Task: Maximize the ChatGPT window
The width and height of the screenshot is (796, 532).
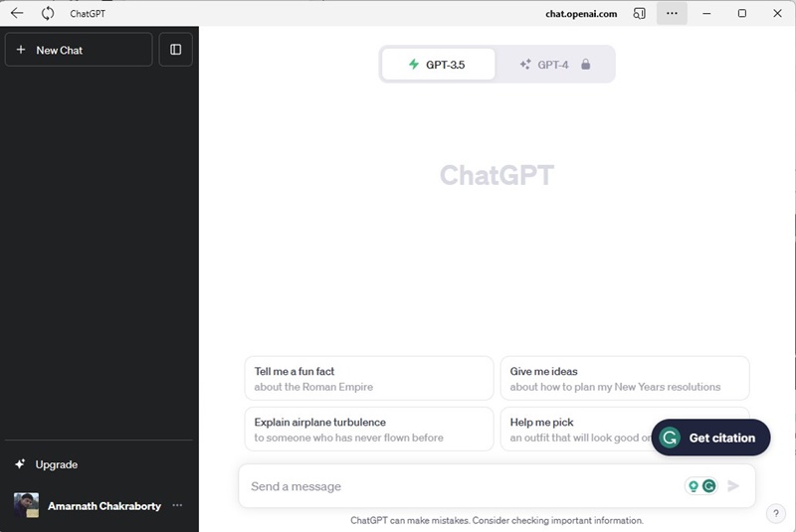Action: pyautogui.click(x=741, y=13)
